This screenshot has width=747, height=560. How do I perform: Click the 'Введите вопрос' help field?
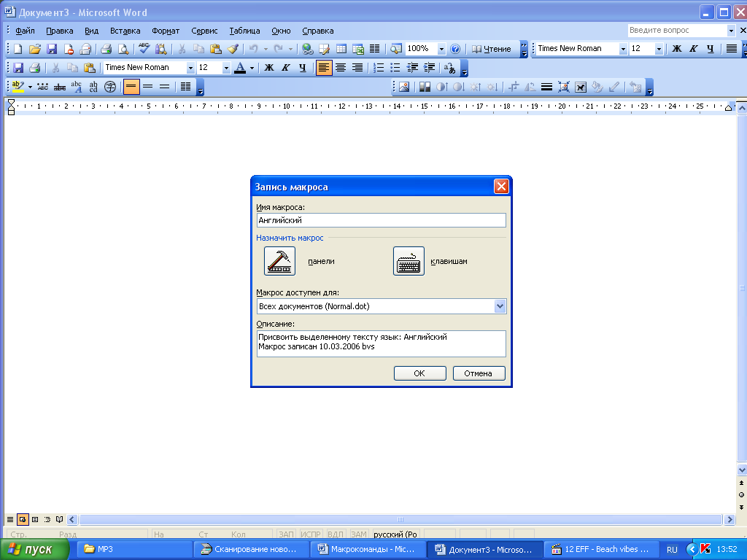678,31
